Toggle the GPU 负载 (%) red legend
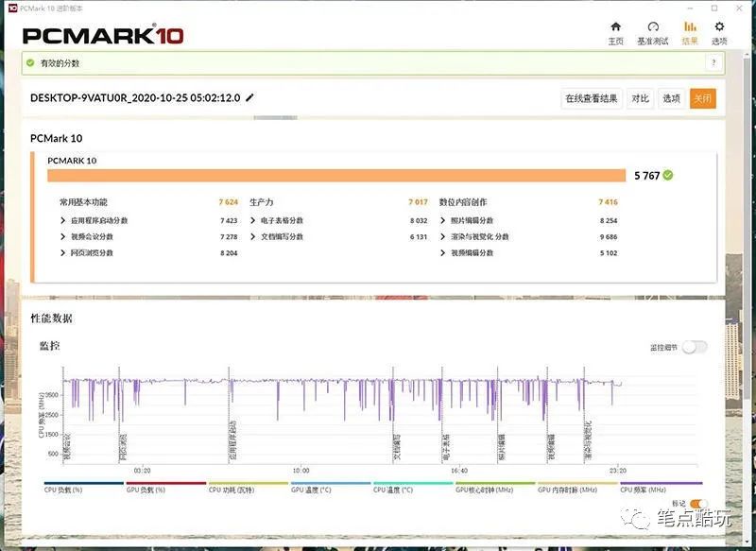The image size is (756, 551). [x=166, y=487]
